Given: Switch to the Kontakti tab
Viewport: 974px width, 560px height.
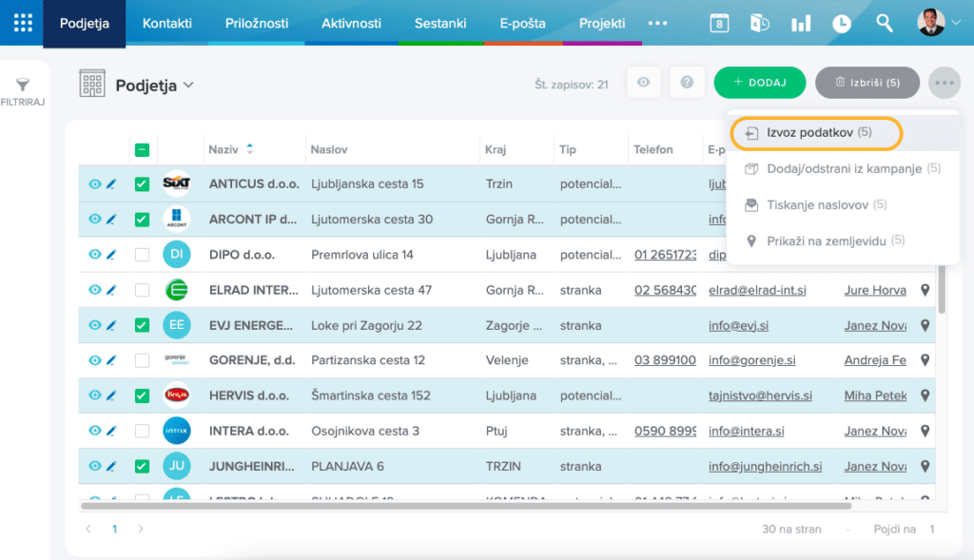Looking at the screenshot, I should click(x=166, y=24).
